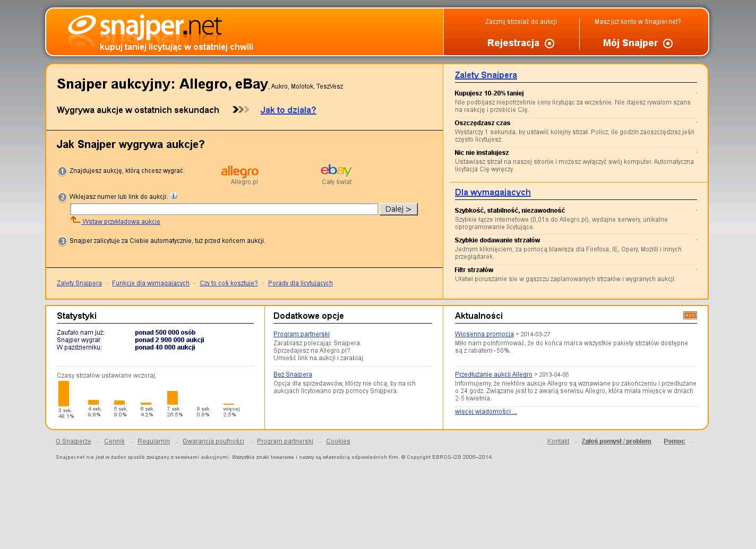
Task: Click the Allegro logo
Action: pyautogui.click(x=240, y=171)
